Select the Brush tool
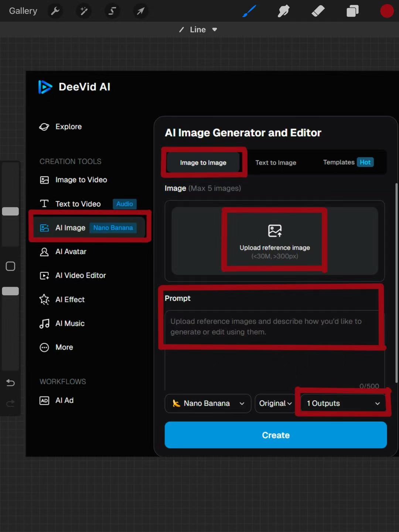The image size is (399, 532). (249, 11)
